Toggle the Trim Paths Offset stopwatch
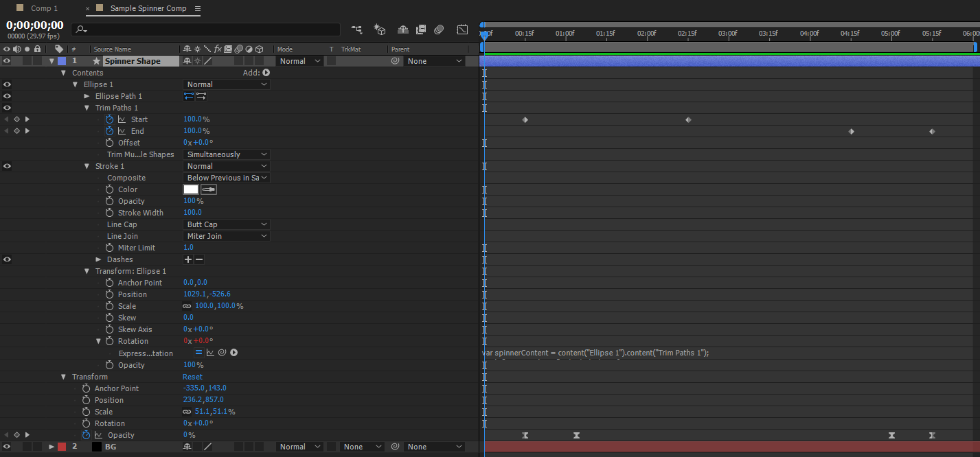Image resolution: width=980 pixels, height=457 pixels. point(110,143)
